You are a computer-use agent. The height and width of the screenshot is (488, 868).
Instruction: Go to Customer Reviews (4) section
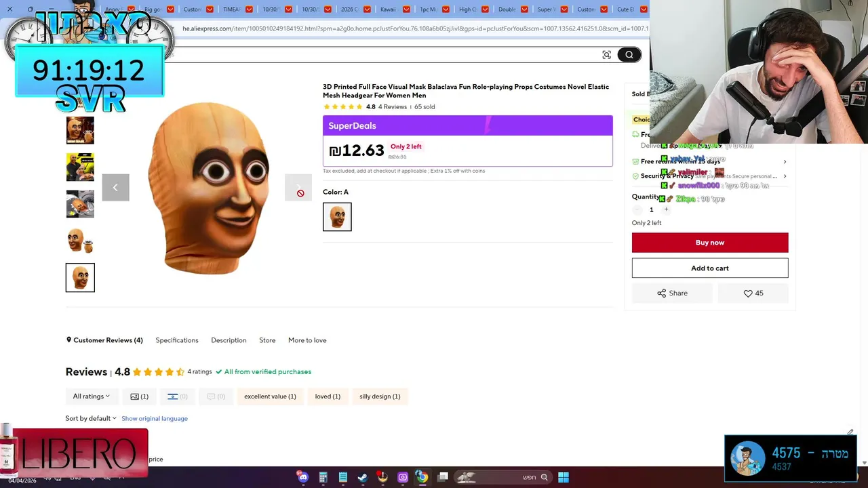coord(104,340)
